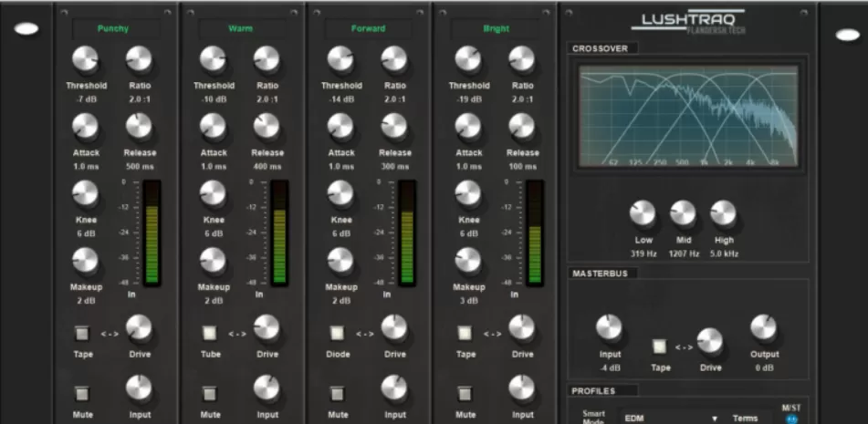This screenshot has width=868, height=424.
Task: Click the Bright band Attack knob
Action: (468, 126)
